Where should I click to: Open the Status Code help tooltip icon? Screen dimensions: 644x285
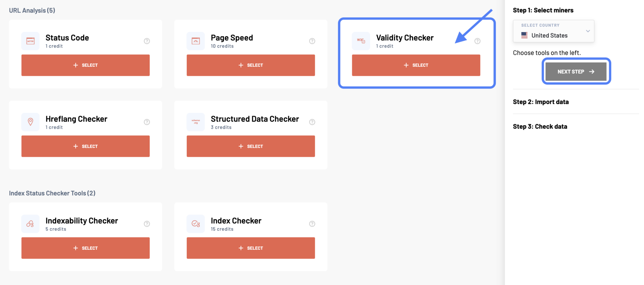pos(147,41)
